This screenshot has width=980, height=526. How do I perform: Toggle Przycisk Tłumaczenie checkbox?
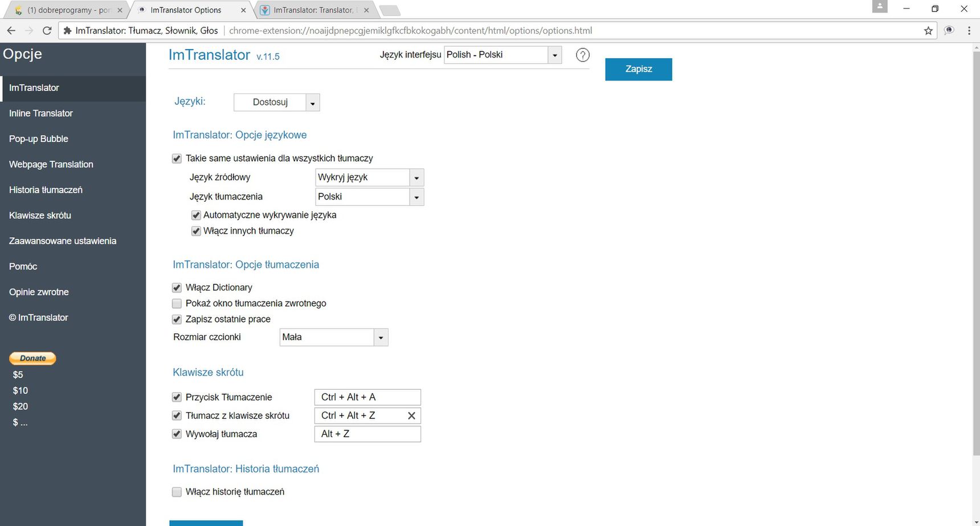point(177,397)
